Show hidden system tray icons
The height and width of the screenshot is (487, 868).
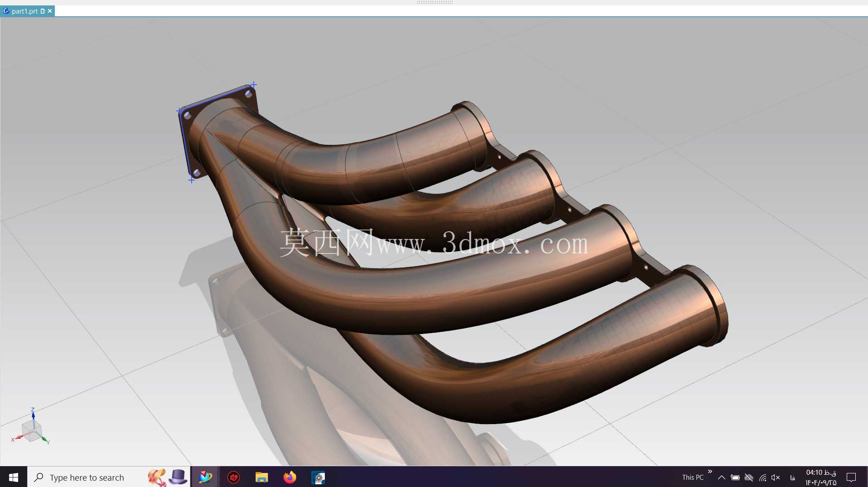tap(722, 477)
